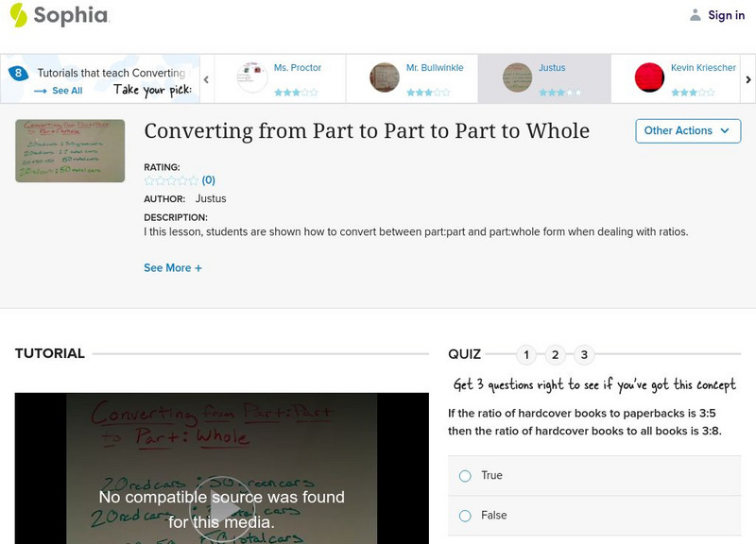Expand the Other Actions dropdown

click(x=688, y=131)
